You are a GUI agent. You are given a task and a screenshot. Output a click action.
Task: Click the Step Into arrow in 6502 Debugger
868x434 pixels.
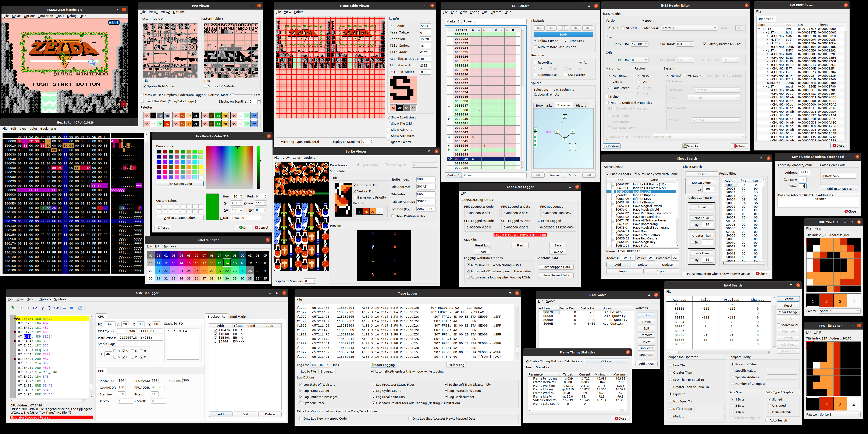(42, 308)
